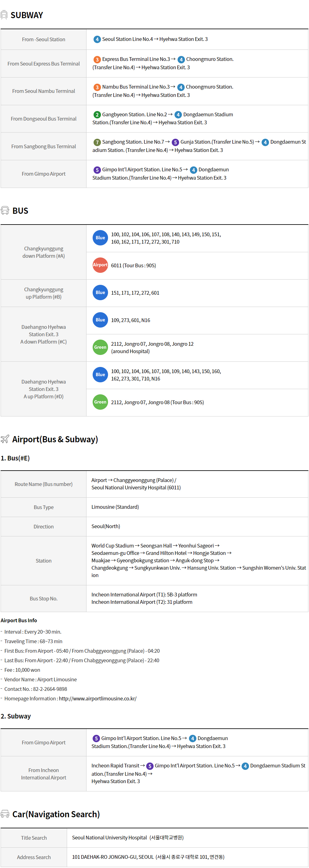Image resolution: width=309 pixels, height=868 pixels.
Task: Click the bus icon beside BUS heading
Action: click(5, 211)
